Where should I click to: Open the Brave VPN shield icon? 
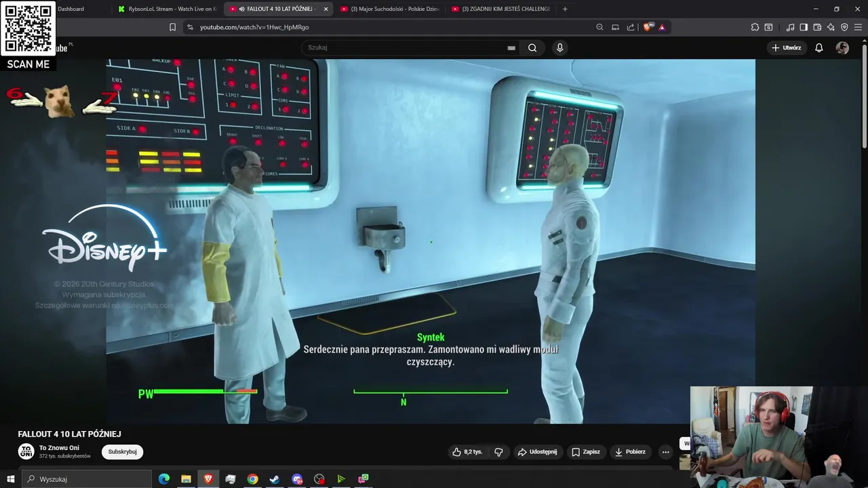(844, 27)
